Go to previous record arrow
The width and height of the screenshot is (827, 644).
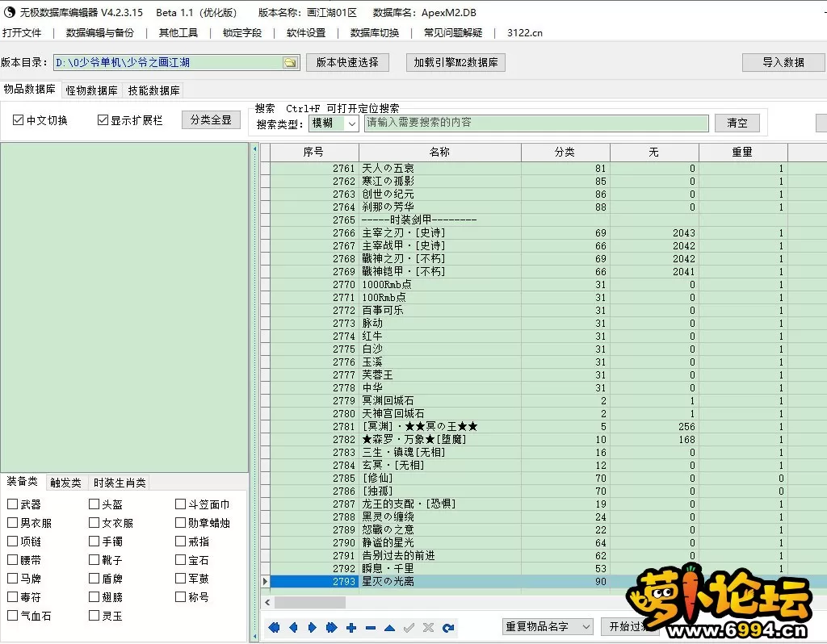pyautogui.click(x=293, y=628)
